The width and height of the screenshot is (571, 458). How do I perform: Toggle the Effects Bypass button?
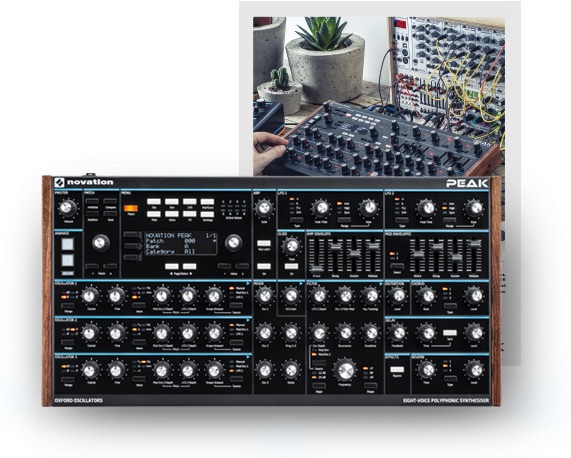[x=397, y=369]
